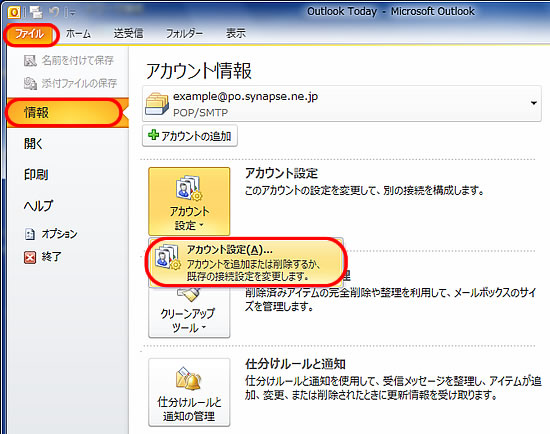Viewport: 550px width, 434px height.
Task: Click the 仕分けルールと通知の管理 button
Action: [189, 392]
